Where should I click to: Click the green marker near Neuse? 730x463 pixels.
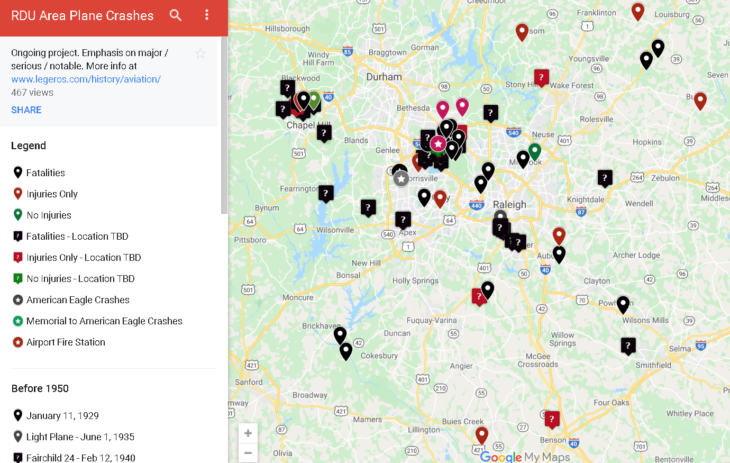coord(534,151)
